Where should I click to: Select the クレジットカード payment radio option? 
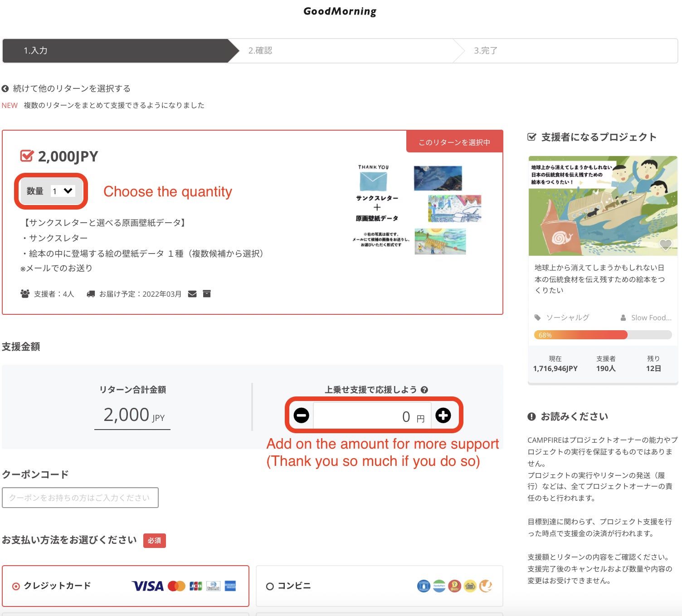16,586
